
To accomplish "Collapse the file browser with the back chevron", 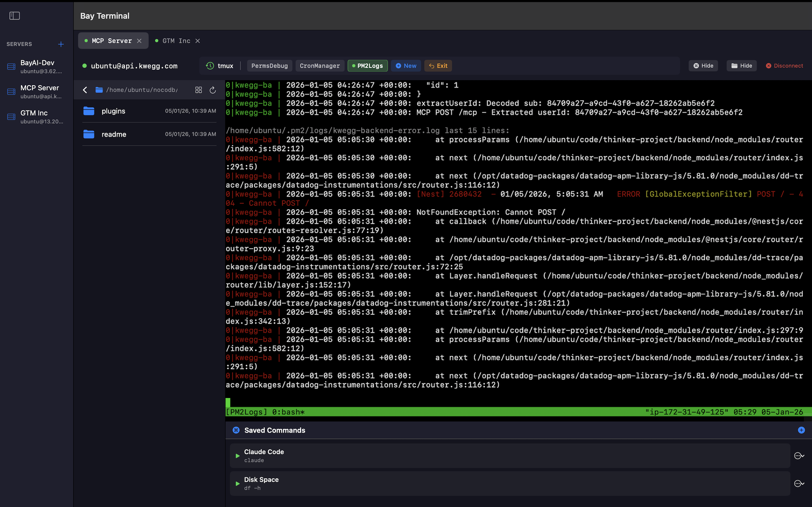I will pyautogui.click(x=85, y=90).
